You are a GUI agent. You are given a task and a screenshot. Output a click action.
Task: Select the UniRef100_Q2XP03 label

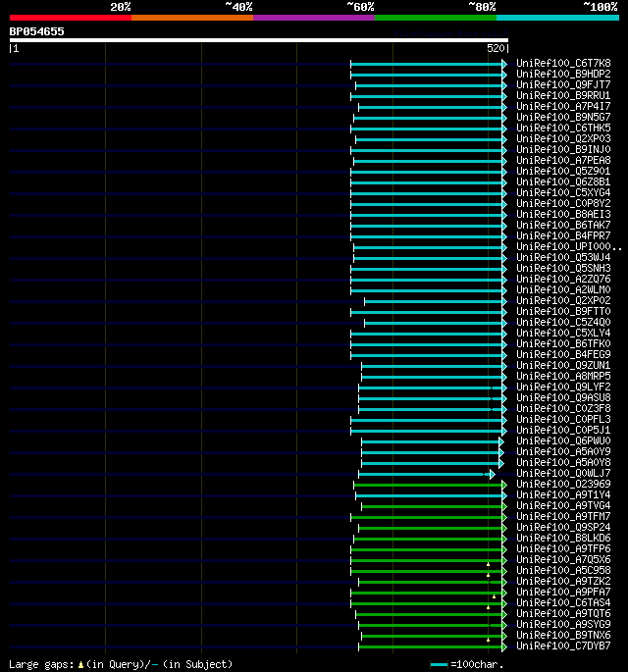563,139
